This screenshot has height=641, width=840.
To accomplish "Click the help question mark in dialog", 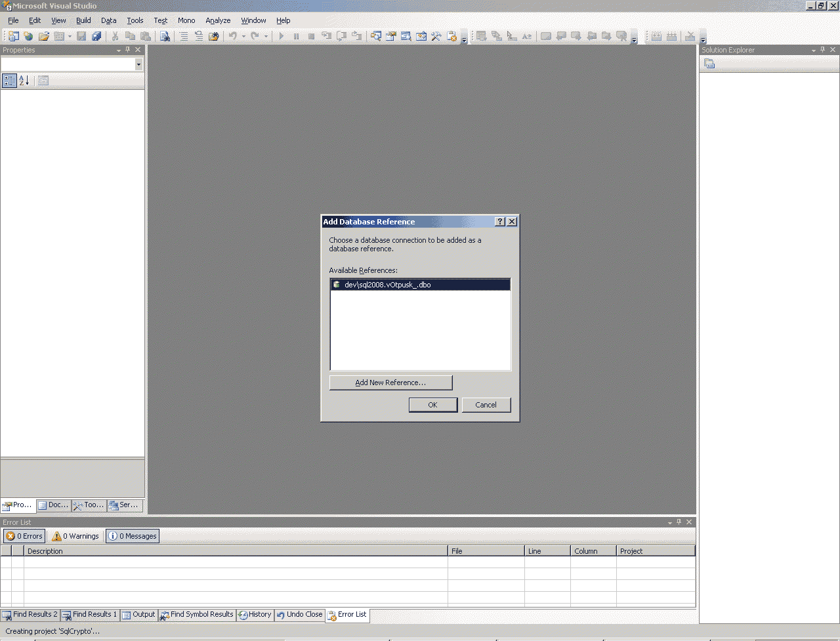I will coord(500,222).
